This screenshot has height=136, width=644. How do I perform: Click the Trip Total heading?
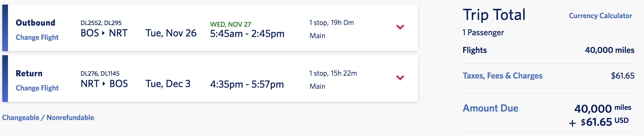[x=494, y=15]
